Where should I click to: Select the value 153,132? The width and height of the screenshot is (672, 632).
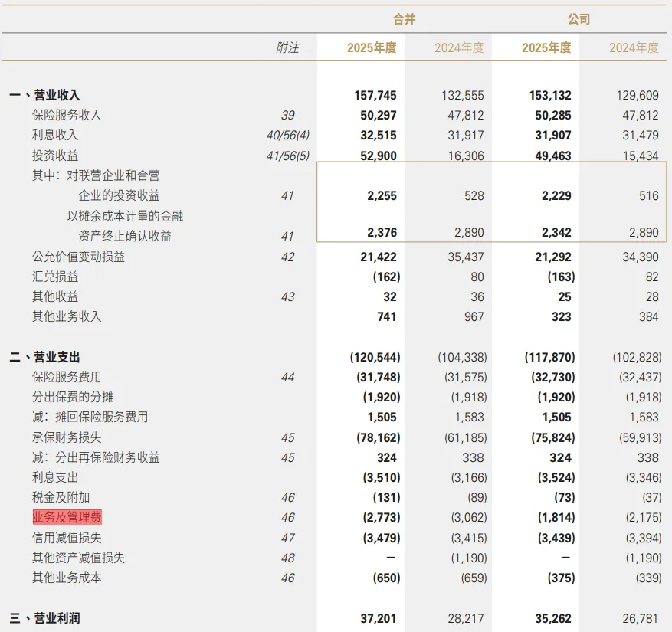[x=550, y=95]
